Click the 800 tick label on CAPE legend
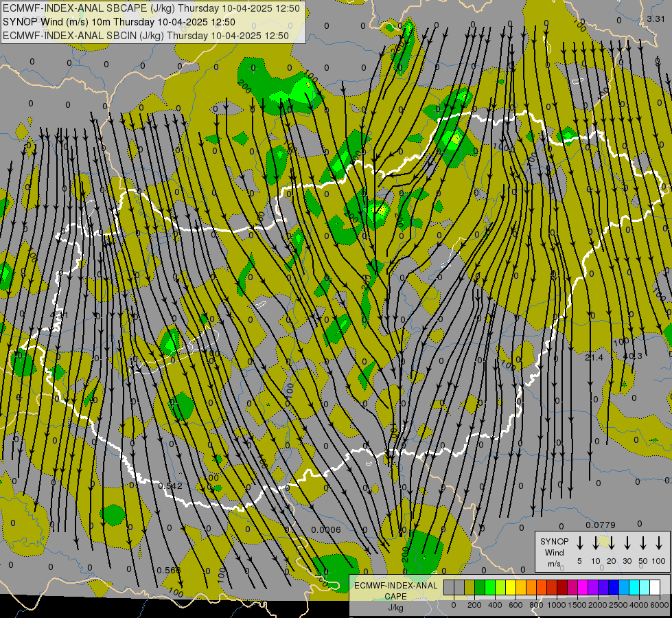 click(x=536, y=605)
